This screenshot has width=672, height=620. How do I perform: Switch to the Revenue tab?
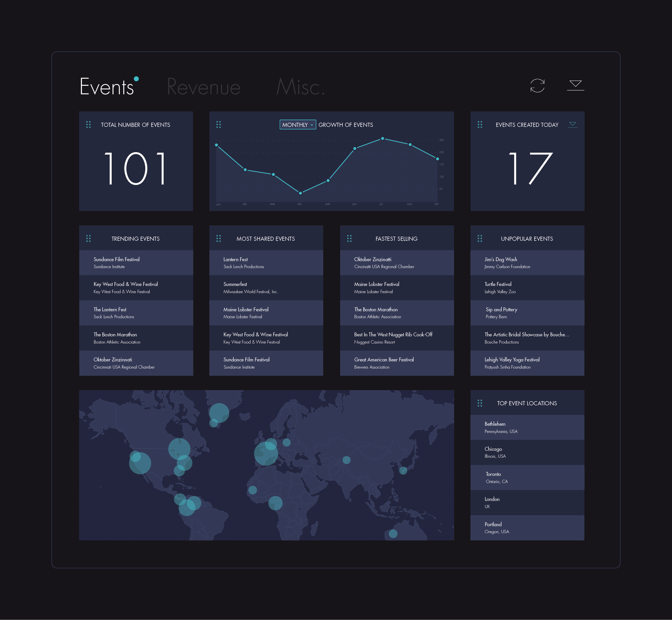click(204, 87)
